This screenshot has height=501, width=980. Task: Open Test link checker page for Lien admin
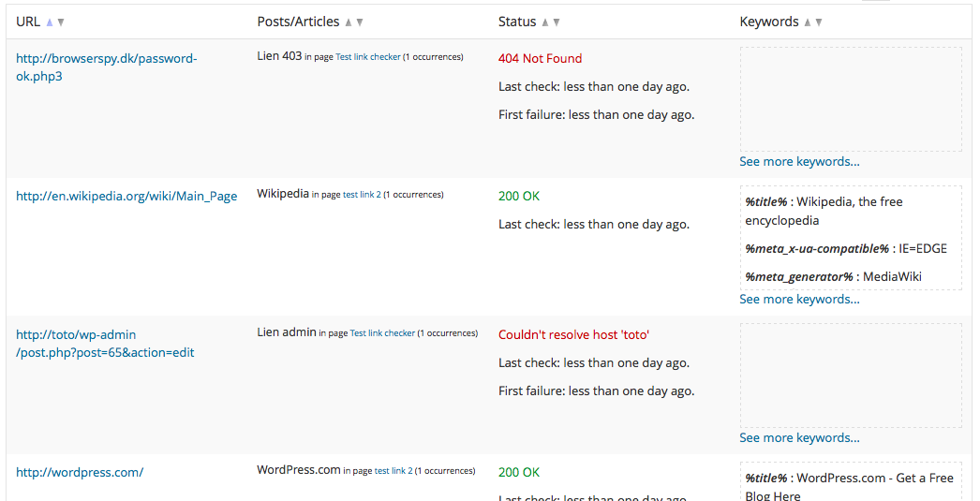[x=382, y=333]
